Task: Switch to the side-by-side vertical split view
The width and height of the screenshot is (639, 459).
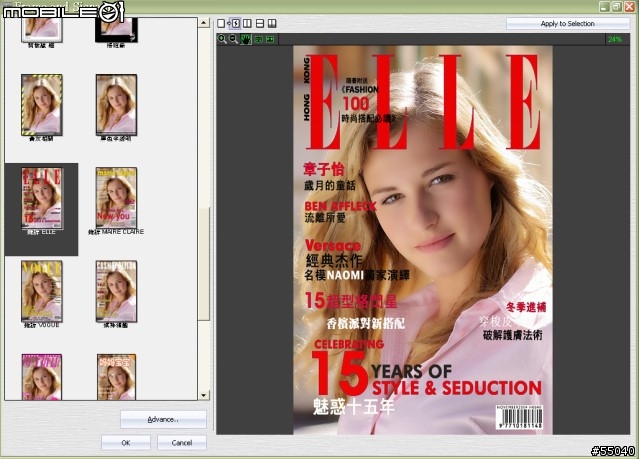Action: tap(247, 23)
